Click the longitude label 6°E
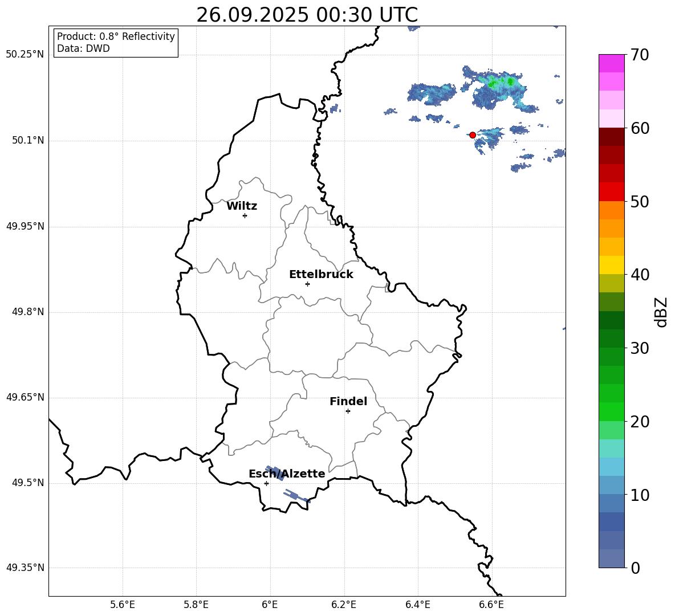The height and width of the screenshot is (616, 675). click(270, 605)
